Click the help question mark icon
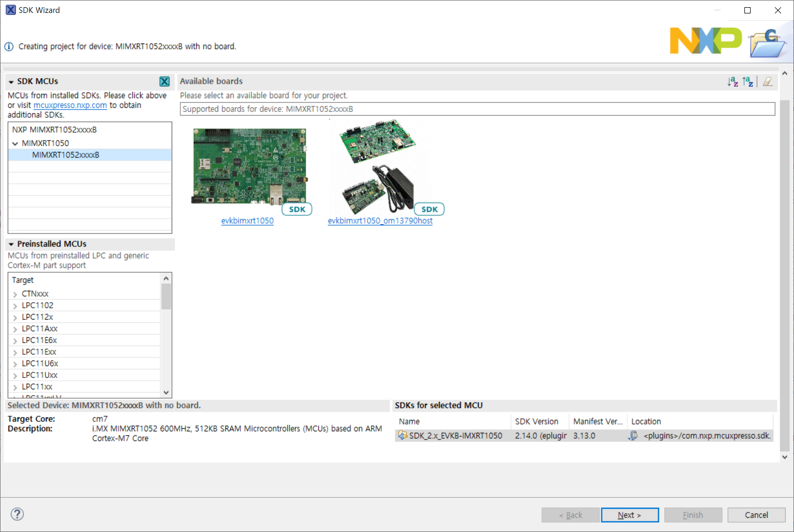 click(17, 514)
